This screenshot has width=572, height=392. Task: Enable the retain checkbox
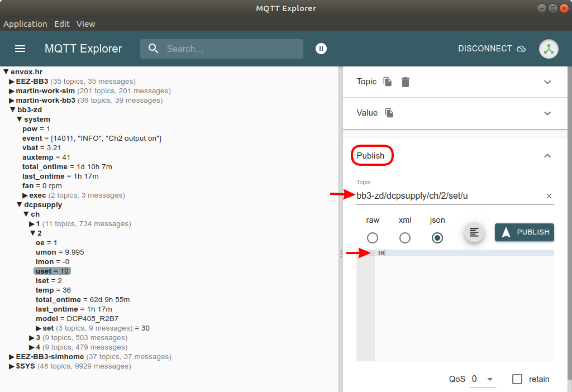[517, 379]
